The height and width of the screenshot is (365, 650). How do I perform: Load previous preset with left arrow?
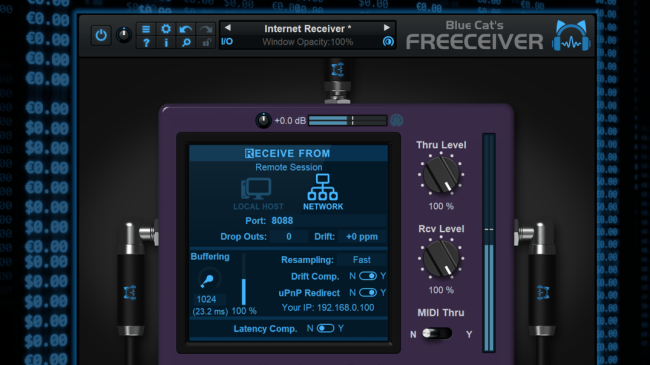[x=227, y=28]
